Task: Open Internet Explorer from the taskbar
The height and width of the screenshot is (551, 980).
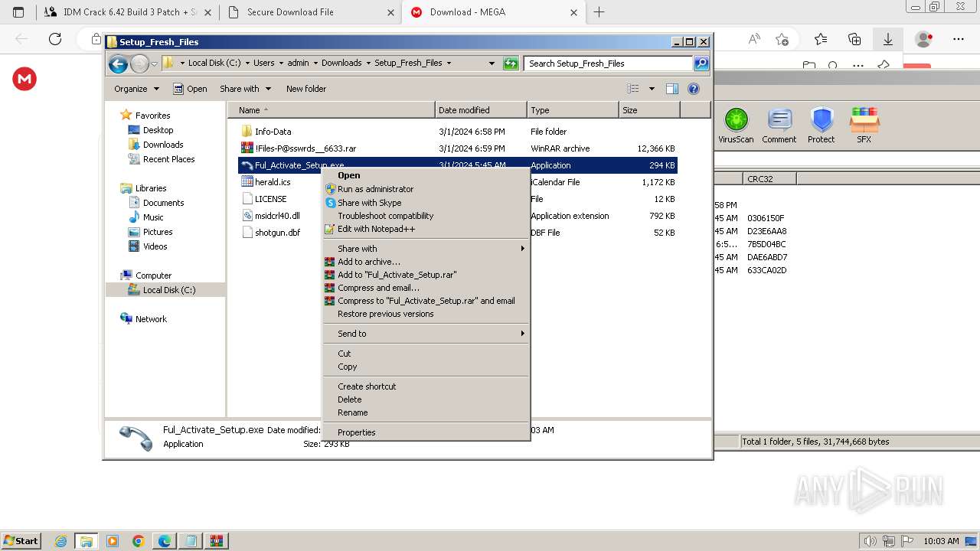Action: point(61,541)
